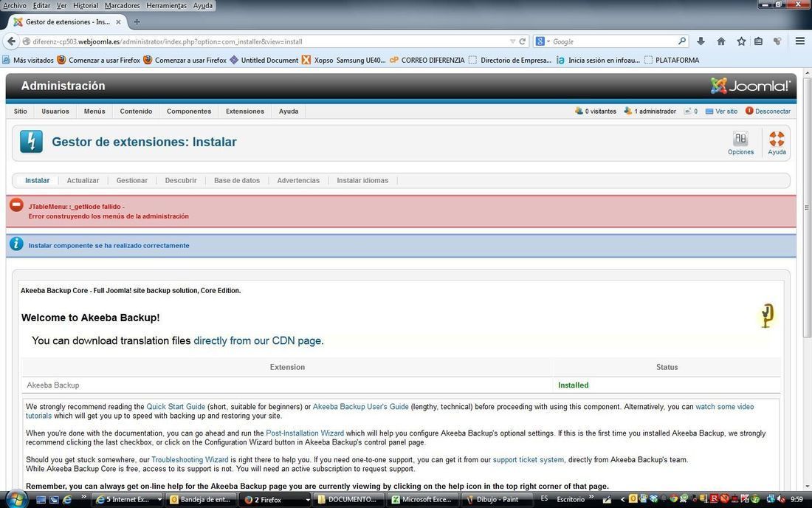
Task: Open the Firefox downloads arrow icon
Action: coord(701,41)
